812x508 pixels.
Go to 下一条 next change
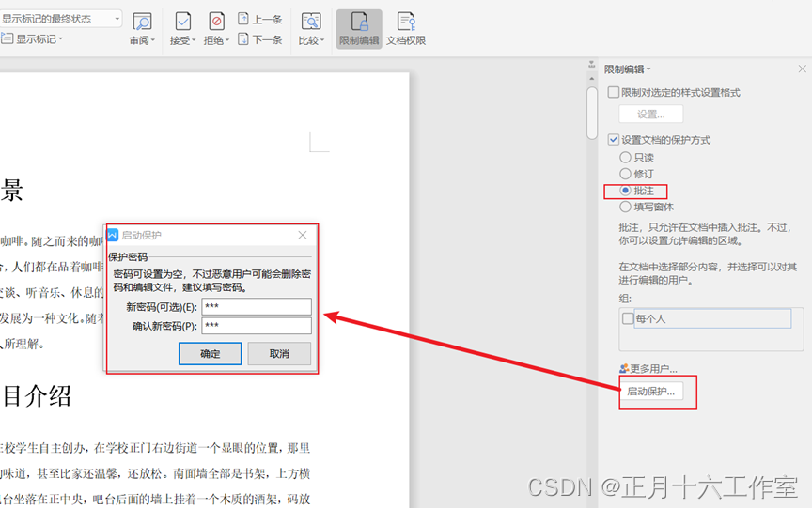coord(260,39)
